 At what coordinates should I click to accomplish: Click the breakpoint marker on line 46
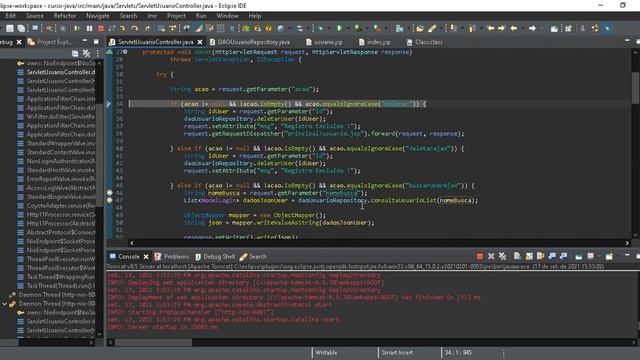109,192
